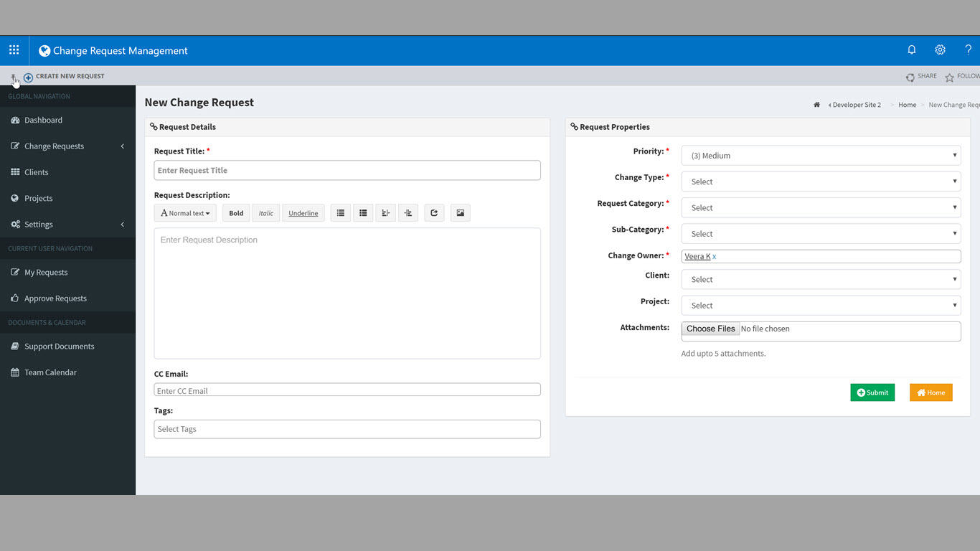Click the plus icon for Create New Request
The image size is (980, 551).
[x=28, y=77]
